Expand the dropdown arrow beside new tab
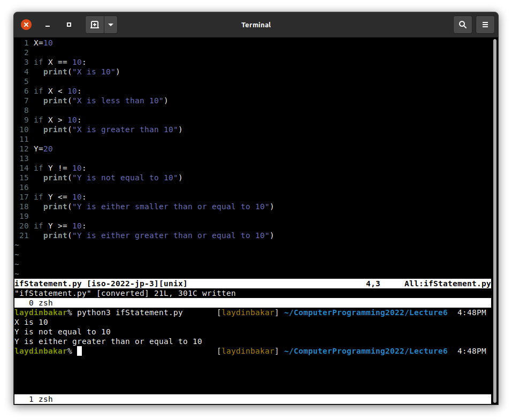This screenshot has height=420, width=512. pyautogui.click(x=111, y=25)
